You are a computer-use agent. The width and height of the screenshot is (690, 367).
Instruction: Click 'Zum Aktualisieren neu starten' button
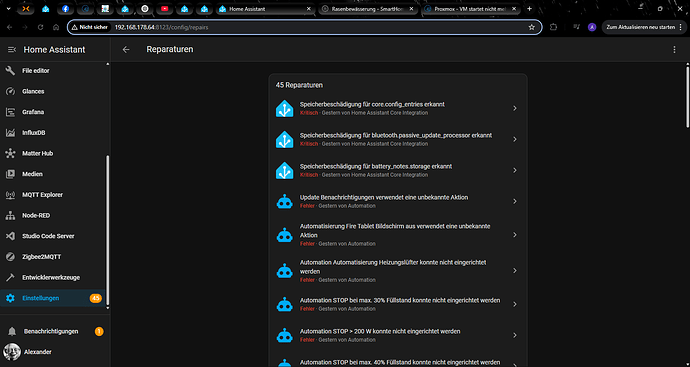(640, 27)
